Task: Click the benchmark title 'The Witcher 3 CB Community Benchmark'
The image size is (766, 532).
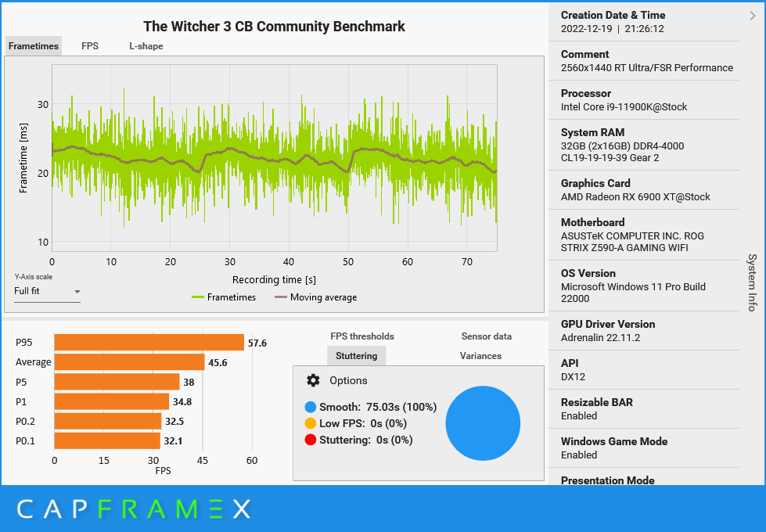Action: [274, 26]
